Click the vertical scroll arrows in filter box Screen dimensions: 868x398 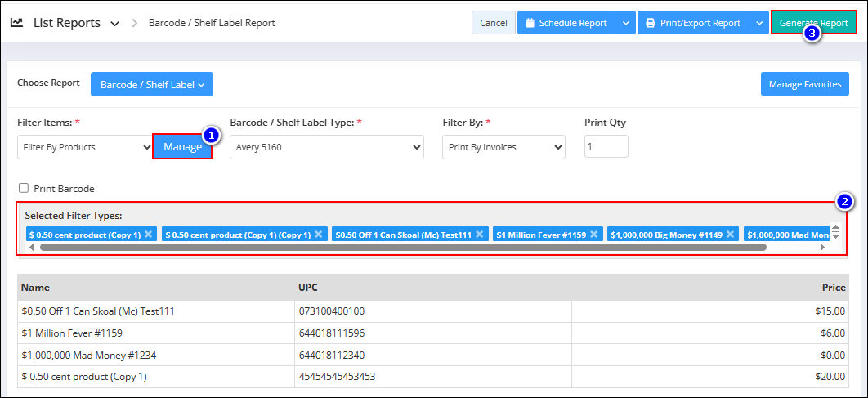(836, 231)
